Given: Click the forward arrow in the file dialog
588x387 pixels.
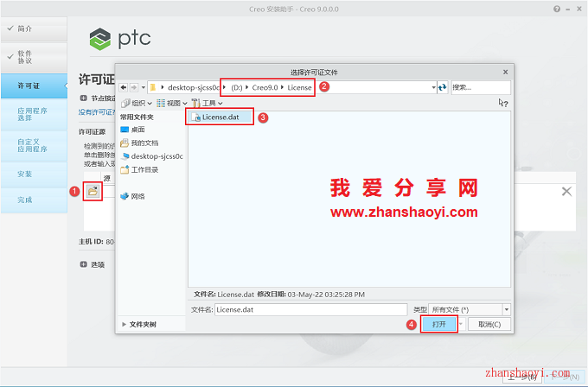Looking at the screenshot, I should coord(133,87).
